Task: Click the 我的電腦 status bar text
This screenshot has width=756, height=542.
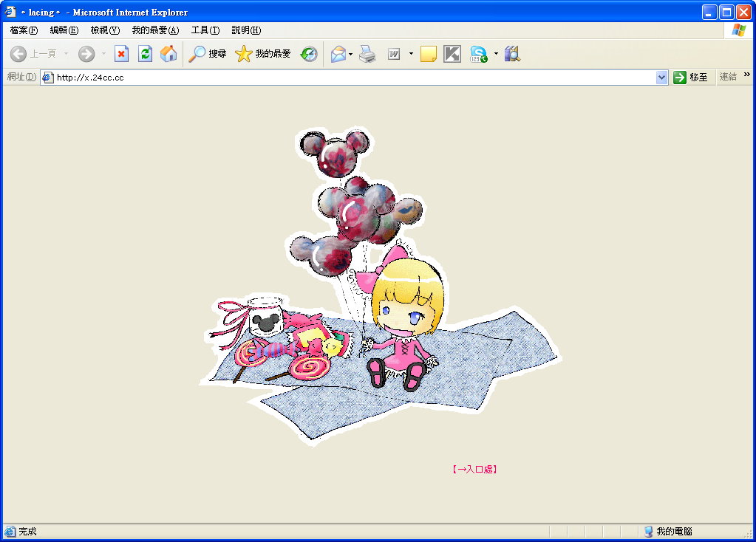Action: click(674, 532)
